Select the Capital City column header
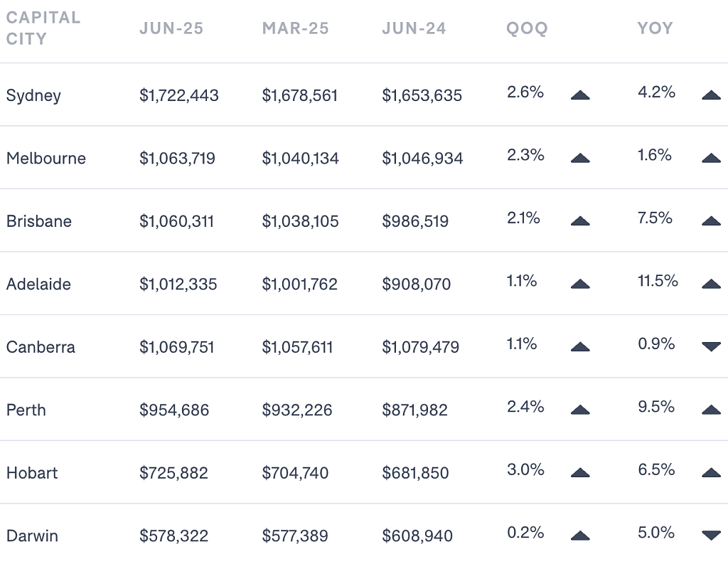Screen dimensions: 728x564 tap(43, 28)
